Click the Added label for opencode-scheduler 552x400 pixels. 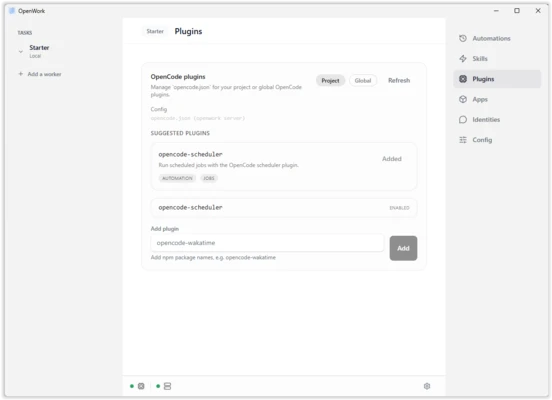tap(392, 159)
